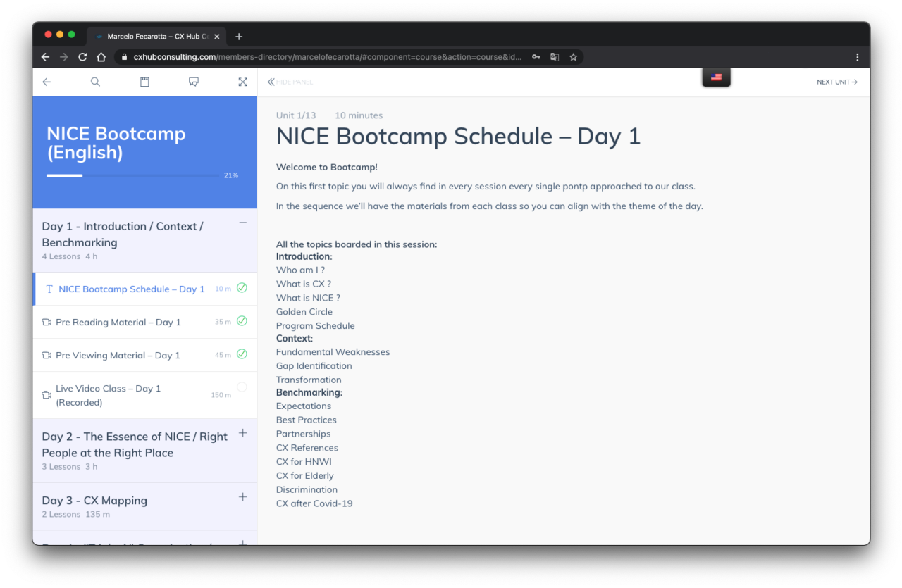Toggle completion check for NICE Bootcamp Schedule
The image size is (902, 588).
242,288
